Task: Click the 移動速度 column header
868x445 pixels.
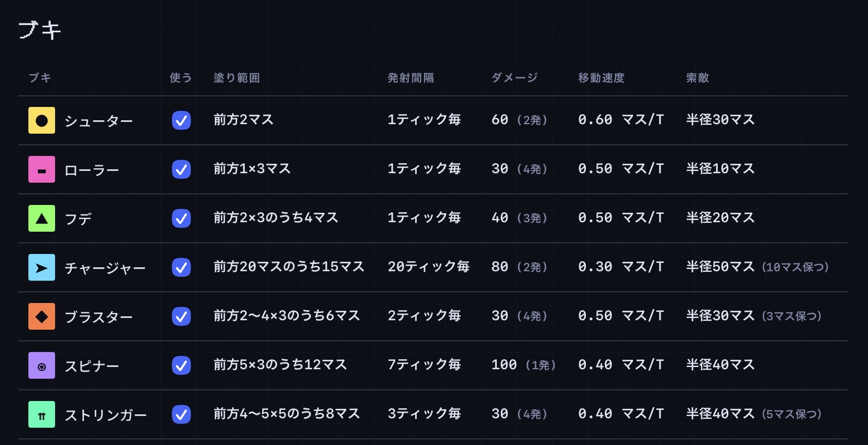Action: point(601,78)
